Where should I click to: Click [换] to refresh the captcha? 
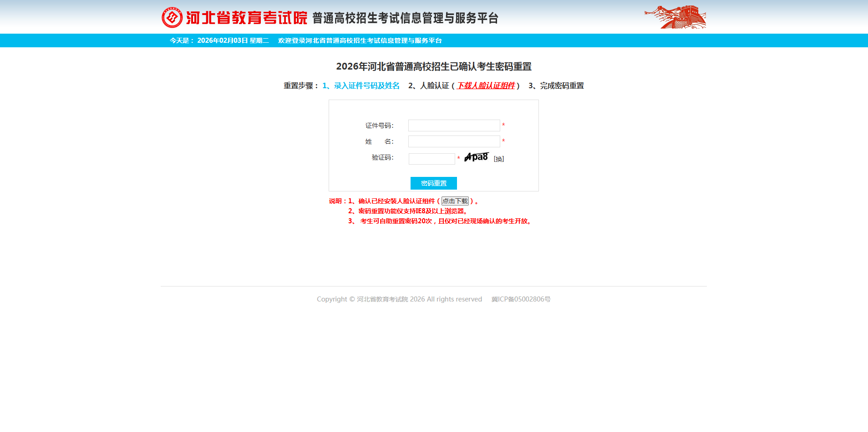(x=498, y=159)
